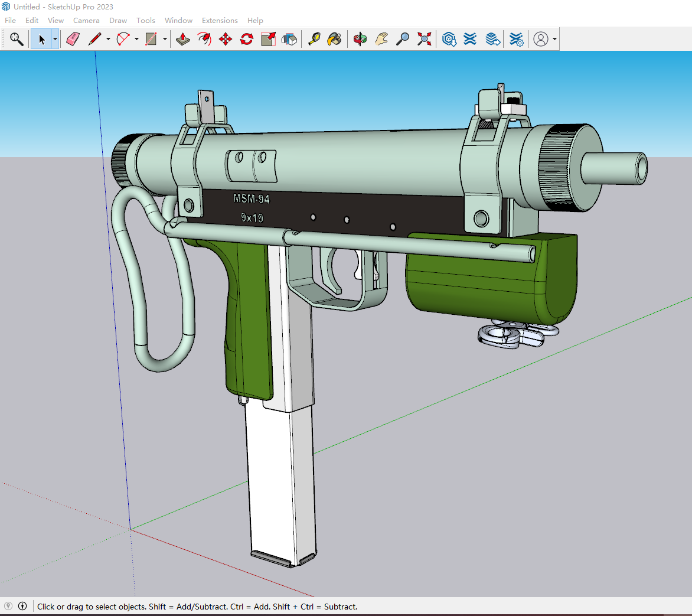Screen dimensions: 692x616
Task: Choose the Paint Bucket tool
Action: click(x=335, y=39)
